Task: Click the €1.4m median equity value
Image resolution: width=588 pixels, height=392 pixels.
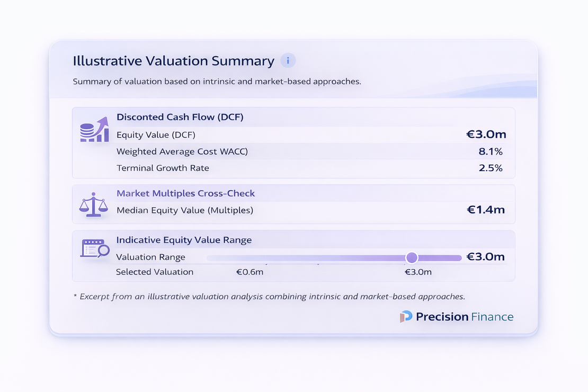Action: 485,210
